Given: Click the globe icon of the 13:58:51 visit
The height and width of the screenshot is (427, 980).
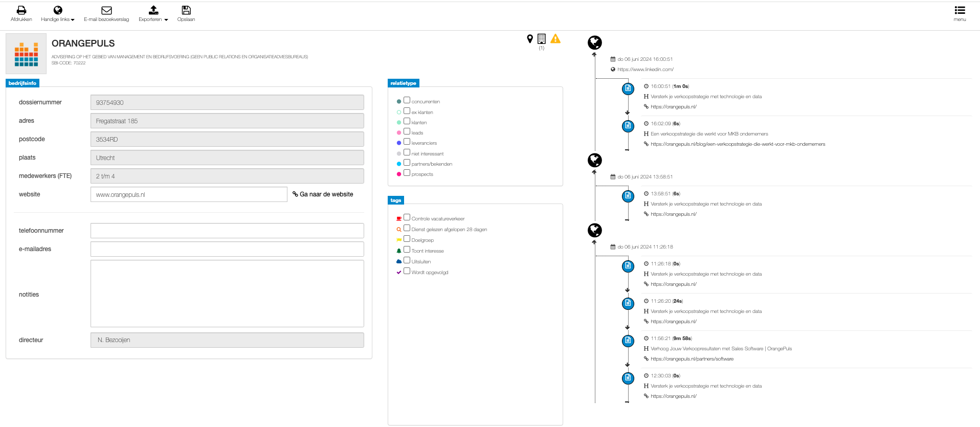Looking at the screenshot, I should (594, 160).
